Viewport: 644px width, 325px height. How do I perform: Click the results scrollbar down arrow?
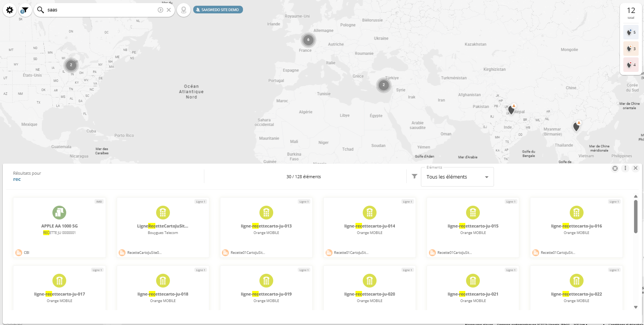click(x=636, y=307)
